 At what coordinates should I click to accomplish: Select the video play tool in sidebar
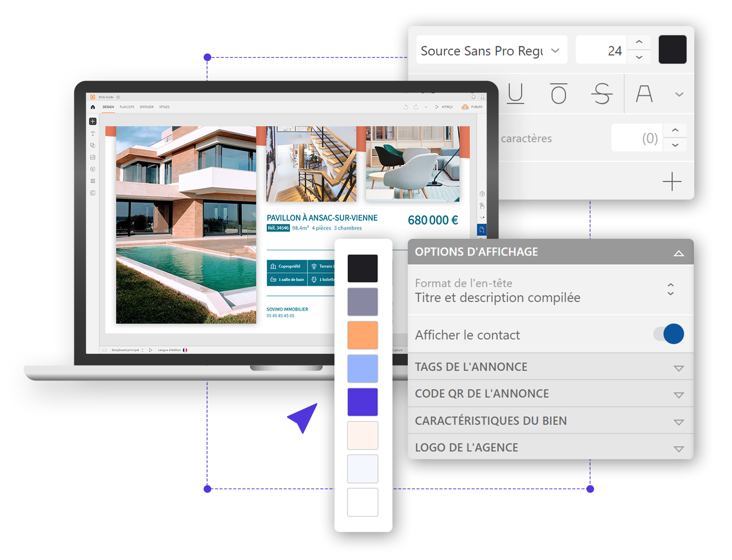click(x=93, y=169)
